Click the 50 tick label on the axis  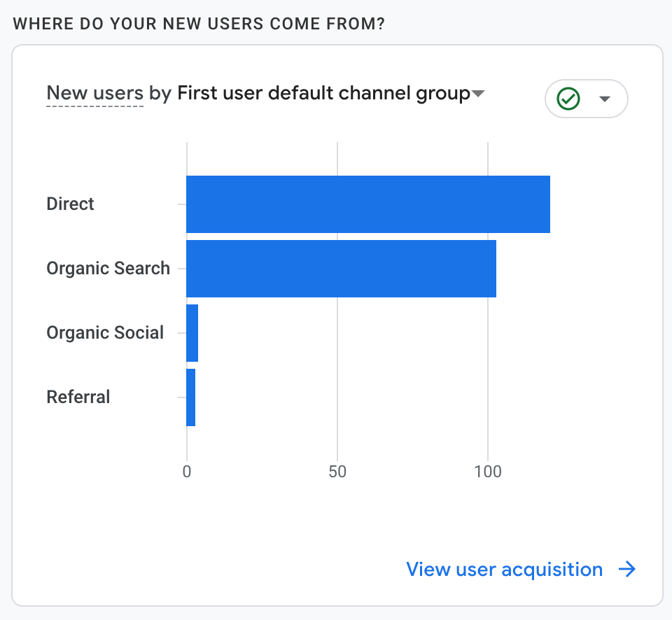(x=337, y=472)
